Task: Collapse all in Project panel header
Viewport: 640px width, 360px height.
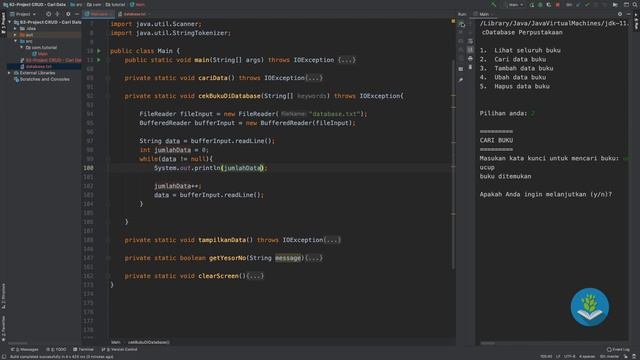Action: coord(57,14)
